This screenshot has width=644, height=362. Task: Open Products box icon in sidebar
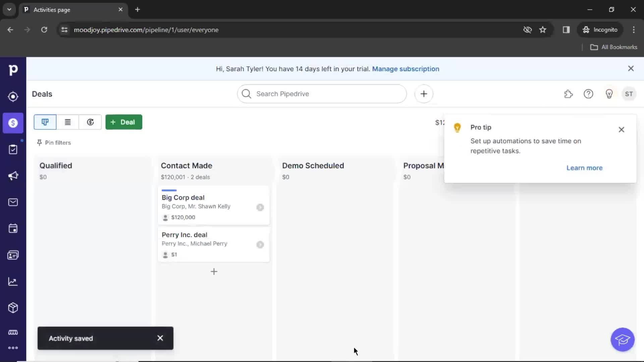coord(13,308)
